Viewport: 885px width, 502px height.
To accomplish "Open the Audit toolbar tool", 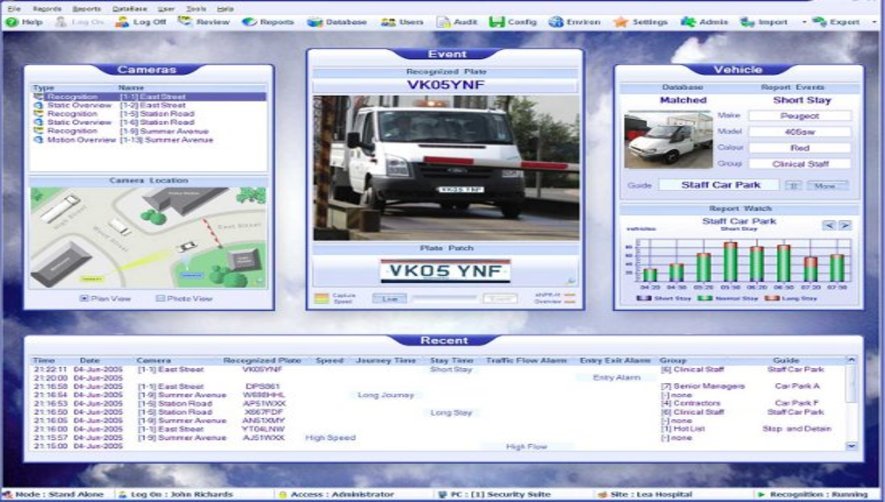I will coord(458,21).
